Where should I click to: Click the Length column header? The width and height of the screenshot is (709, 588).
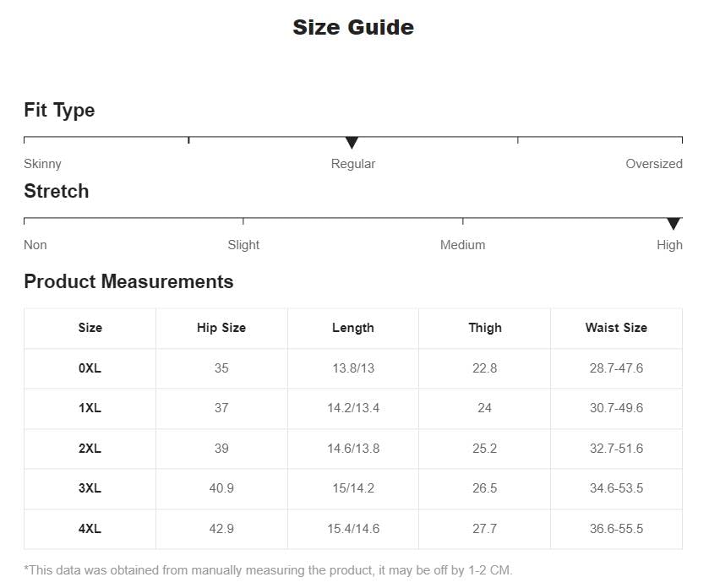tap(353, 328)
